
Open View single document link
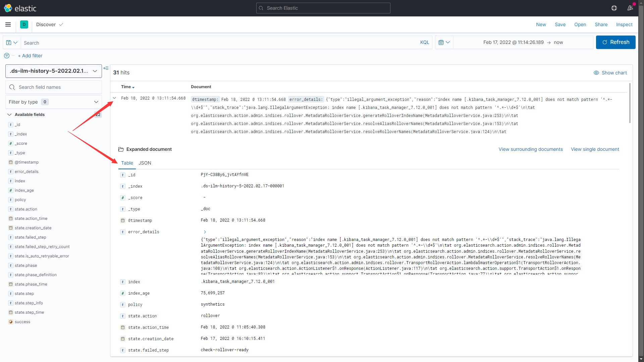click(595, 149)
